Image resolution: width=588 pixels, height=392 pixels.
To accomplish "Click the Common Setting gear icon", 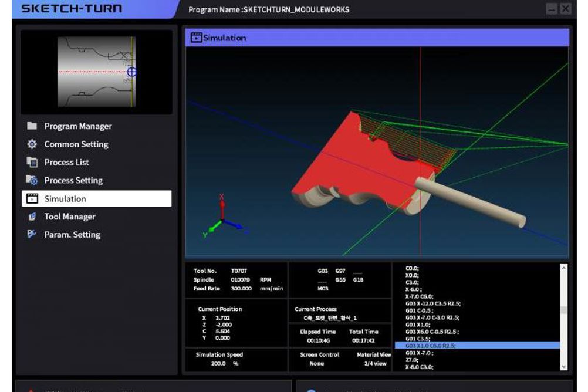I will (32, 144).
